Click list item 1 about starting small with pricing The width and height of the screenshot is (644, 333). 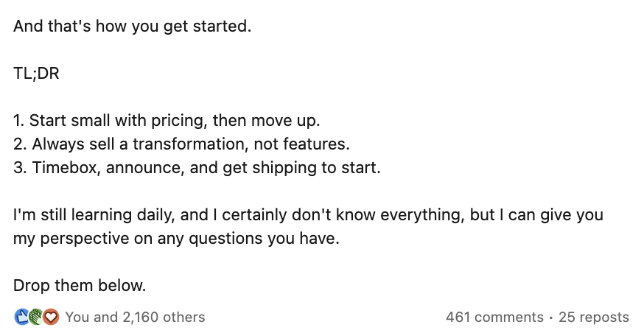[x=167, y=120]
